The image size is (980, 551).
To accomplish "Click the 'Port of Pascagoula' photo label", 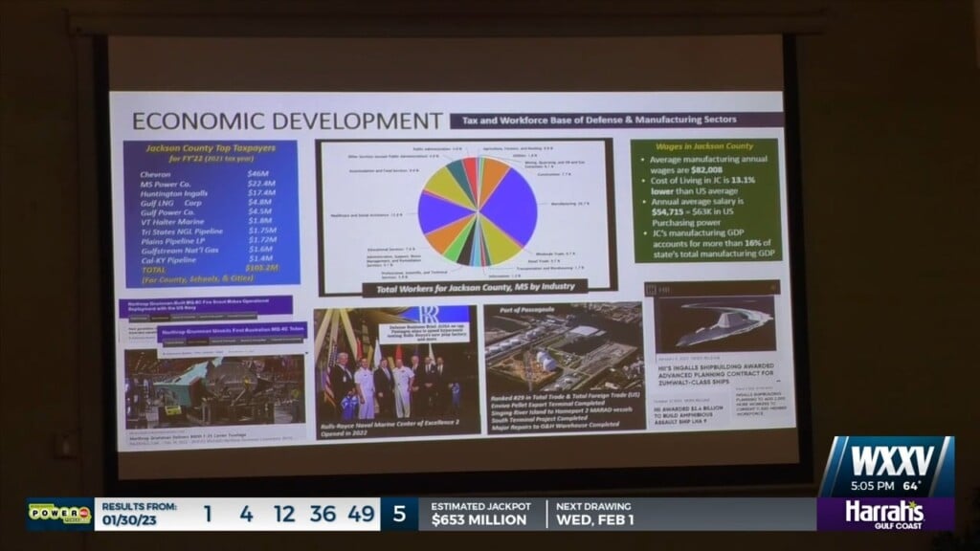I will point(527,310).
